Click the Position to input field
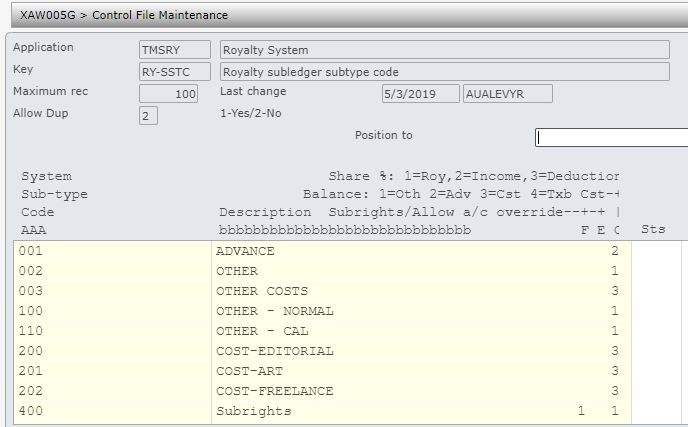The width and height of the screenshot is (688, 427). coord(611,137)
